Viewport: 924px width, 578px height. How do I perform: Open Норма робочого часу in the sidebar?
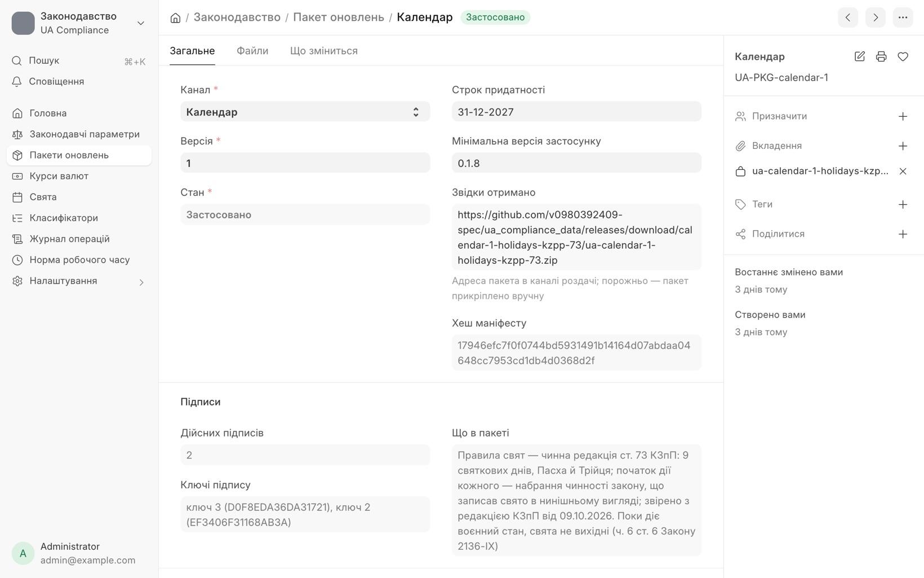click(79, 260)
